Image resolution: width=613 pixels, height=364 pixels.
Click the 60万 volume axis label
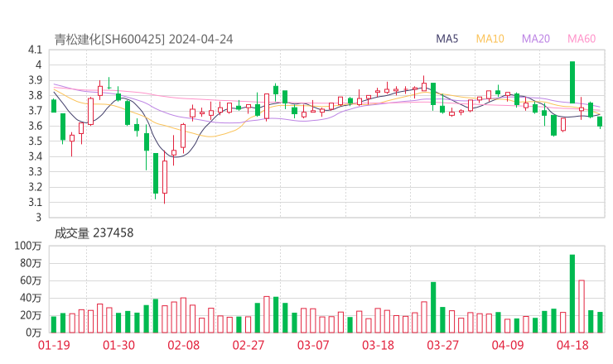point(31,280)
